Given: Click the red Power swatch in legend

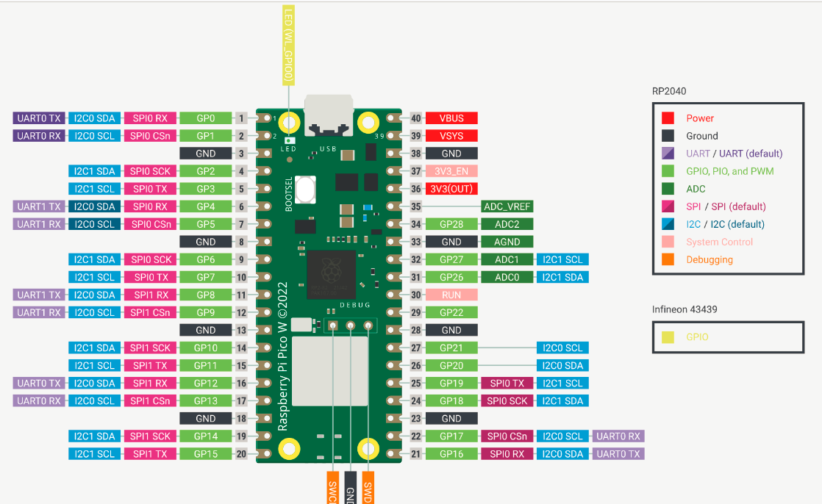Looking at the screenshot, I should click(x=668, y=118).
